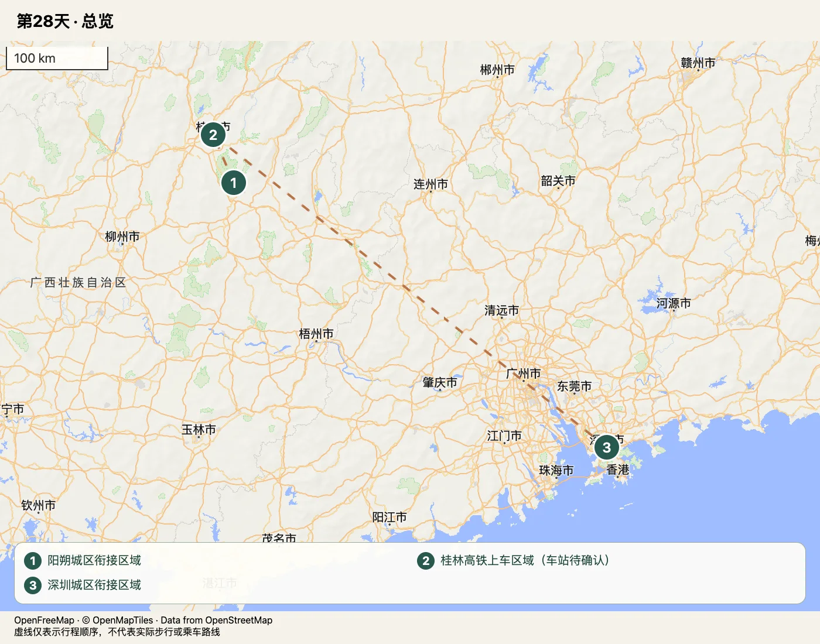
Task: Click map marker 3 at Shenzhen
Action: pyautogui.click(x=607, y=448)
